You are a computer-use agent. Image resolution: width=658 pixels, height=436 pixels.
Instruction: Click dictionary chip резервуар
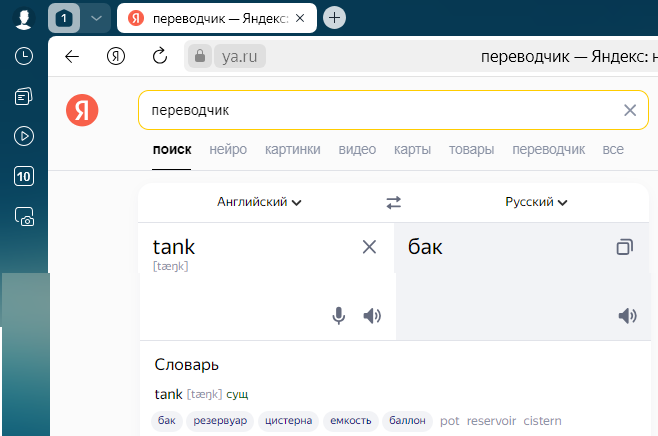220,421
